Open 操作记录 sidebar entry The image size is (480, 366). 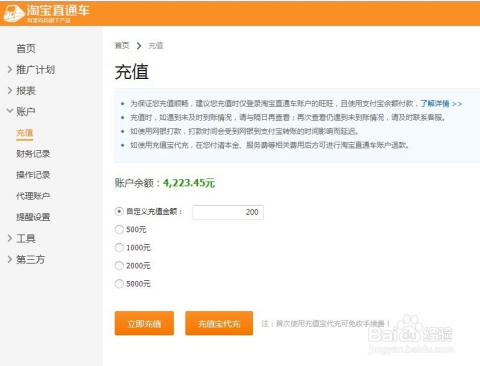[33, 175]
